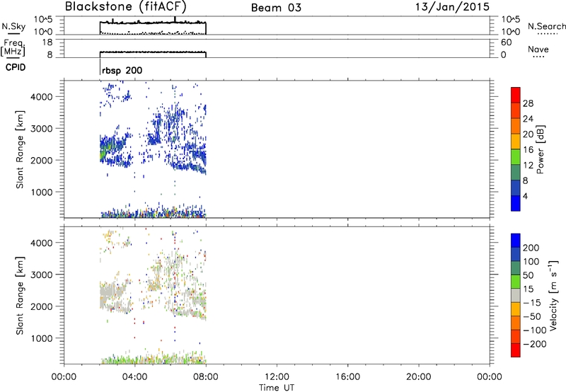
Task: Click the 1000 tick on the velocity panel
Action: (x=42, y=338)
